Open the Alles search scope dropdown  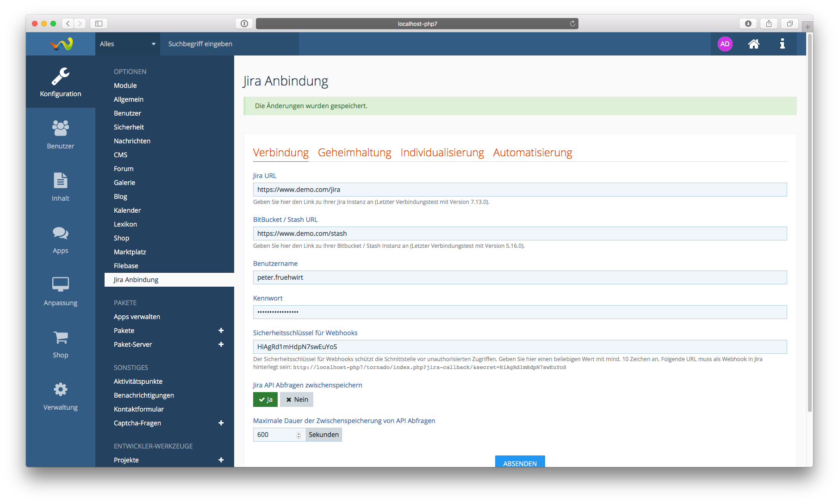coord(127,44)
